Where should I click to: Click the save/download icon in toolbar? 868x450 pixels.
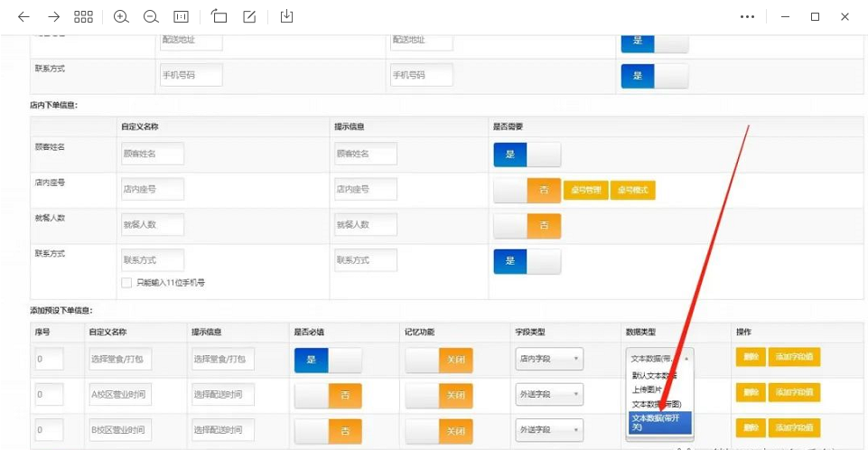pyautogui.click(x=287, y=16)
